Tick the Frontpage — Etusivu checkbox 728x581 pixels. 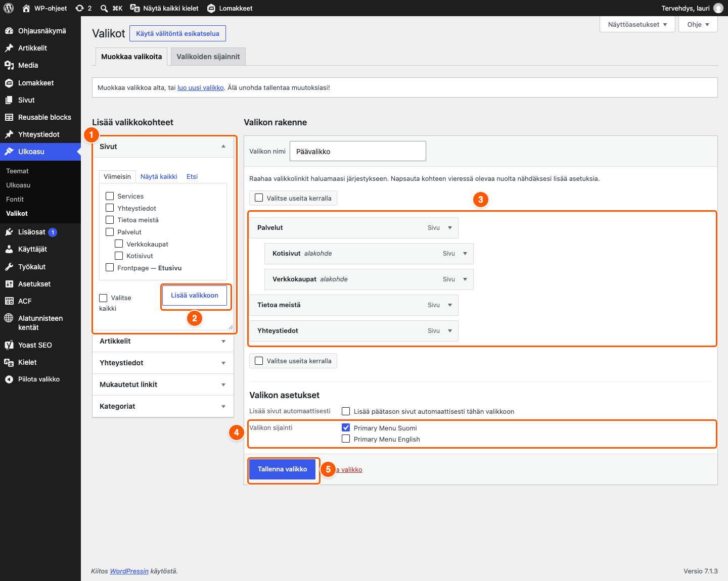[110, 267]
